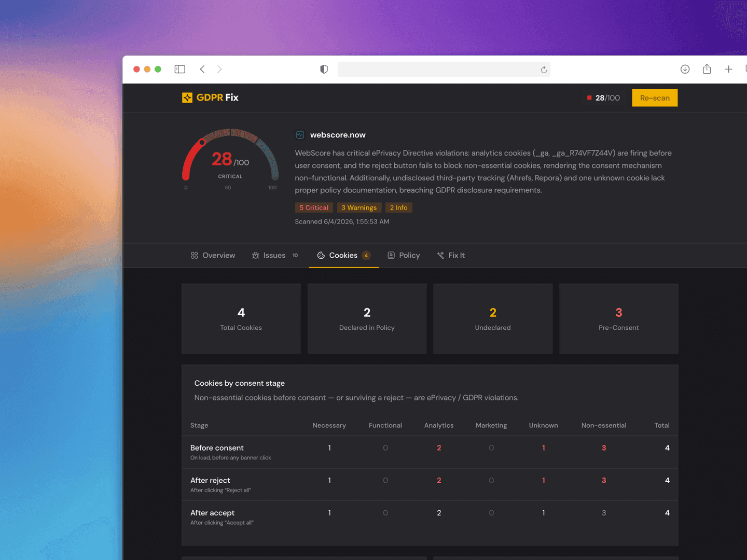Show downloads via the download icon

tap(685, 69)
